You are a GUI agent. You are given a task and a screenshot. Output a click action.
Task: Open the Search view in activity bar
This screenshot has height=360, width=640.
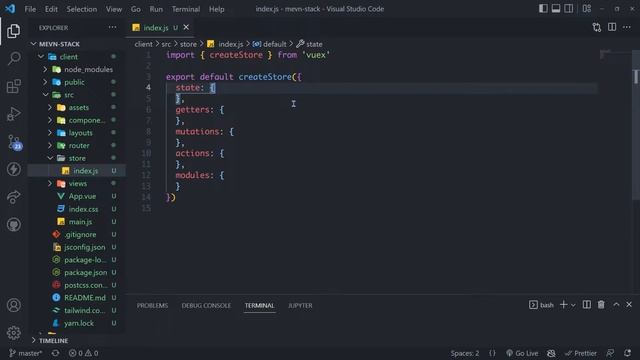(x=13, y=58)
